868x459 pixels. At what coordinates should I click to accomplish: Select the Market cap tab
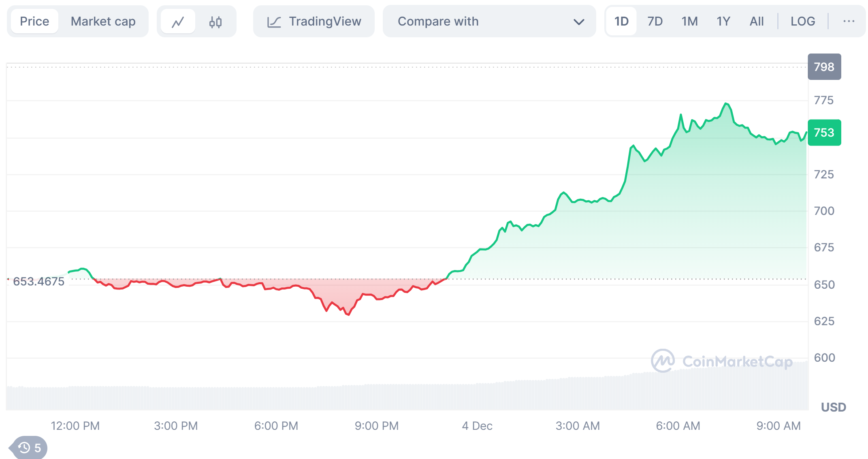pos(103,21)
